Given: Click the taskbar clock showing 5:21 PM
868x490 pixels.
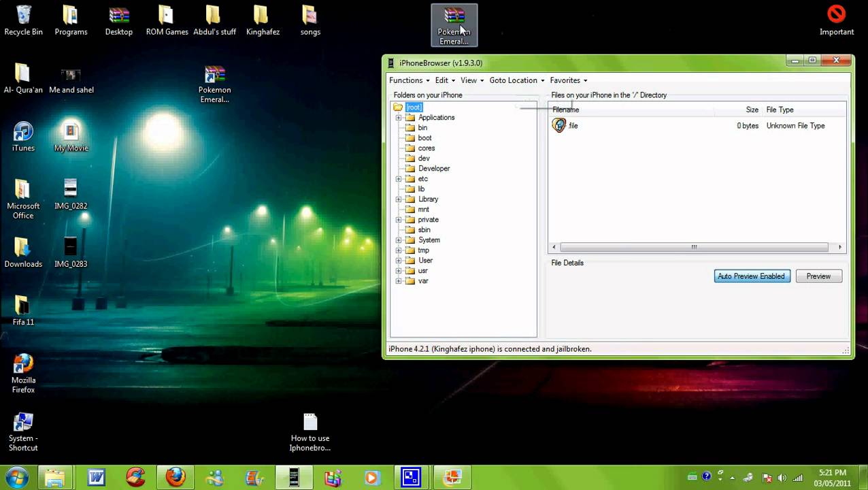Looking at the screenshot, I should [x=833, y=478].
